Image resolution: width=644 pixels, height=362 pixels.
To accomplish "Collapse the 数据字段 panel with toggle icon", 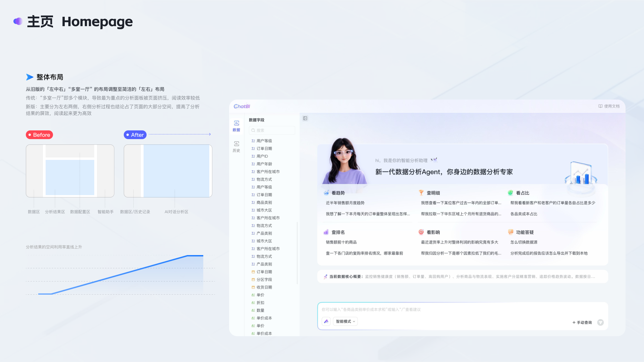I will tap(305, 118).
